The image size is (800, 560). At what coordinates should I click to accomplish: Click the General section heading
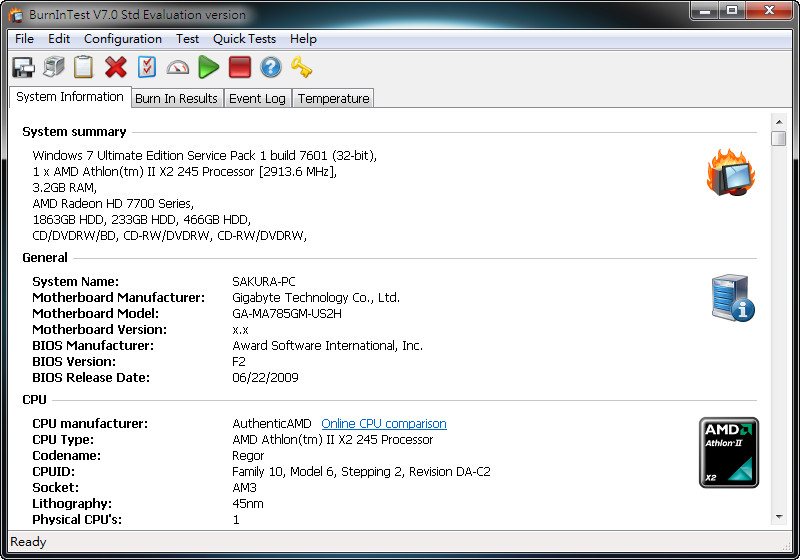coord(45,258)
